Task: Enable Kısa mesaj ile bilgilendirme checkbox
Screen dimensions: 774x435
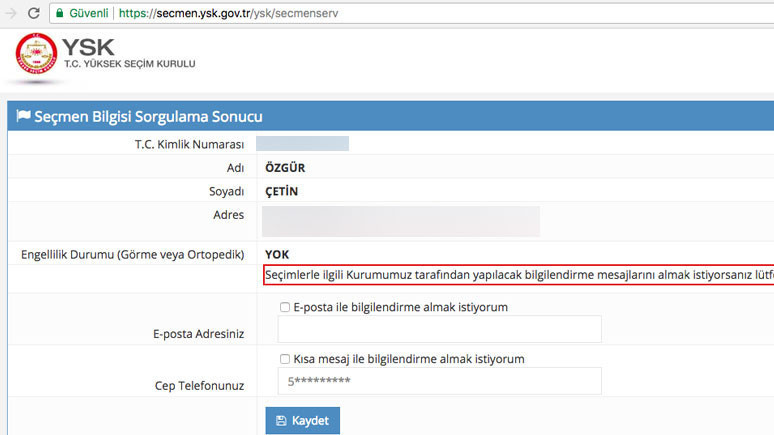Action: coord(285,359)
